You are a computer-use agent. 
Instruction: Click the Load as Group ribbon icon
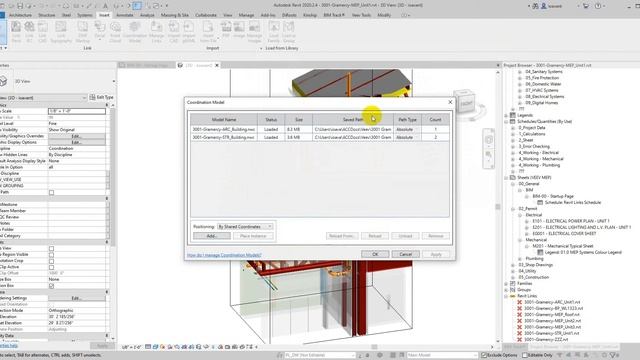pos(289,31)
